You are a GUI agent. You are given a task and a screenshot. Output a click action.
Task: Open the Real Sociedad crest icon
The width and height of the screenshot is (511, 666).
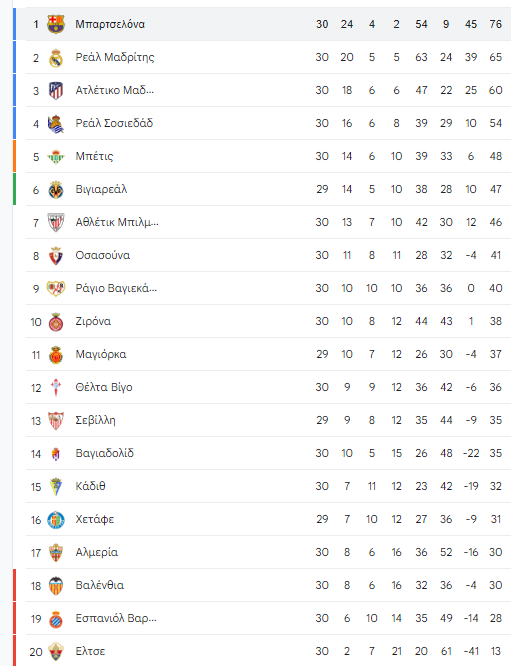(x=56, y=124)
